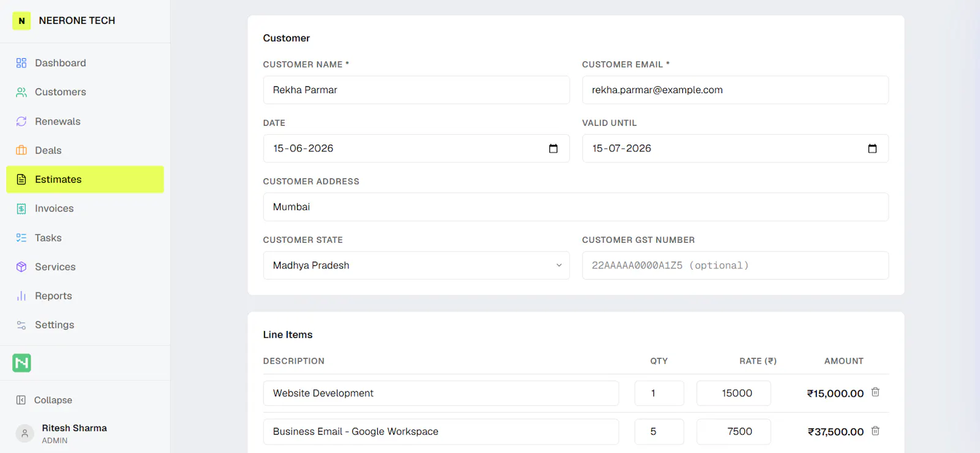Edit the Business Email description field
Image resolution: width=980 pixels, height=453 pixels.
pos(441,432)
